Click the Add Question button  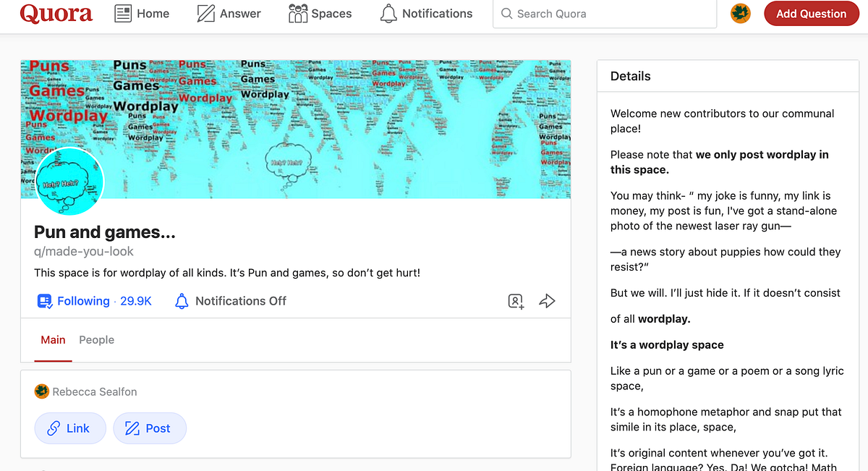(811, 14)
